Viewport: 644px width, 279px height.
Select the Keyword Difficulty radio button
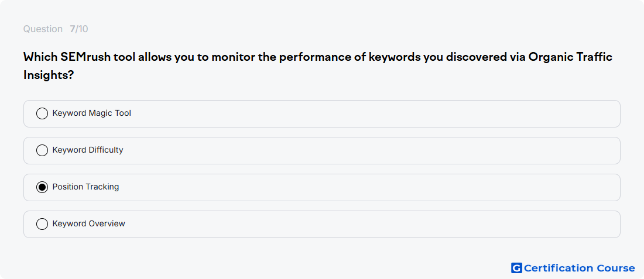coord(42,150)
